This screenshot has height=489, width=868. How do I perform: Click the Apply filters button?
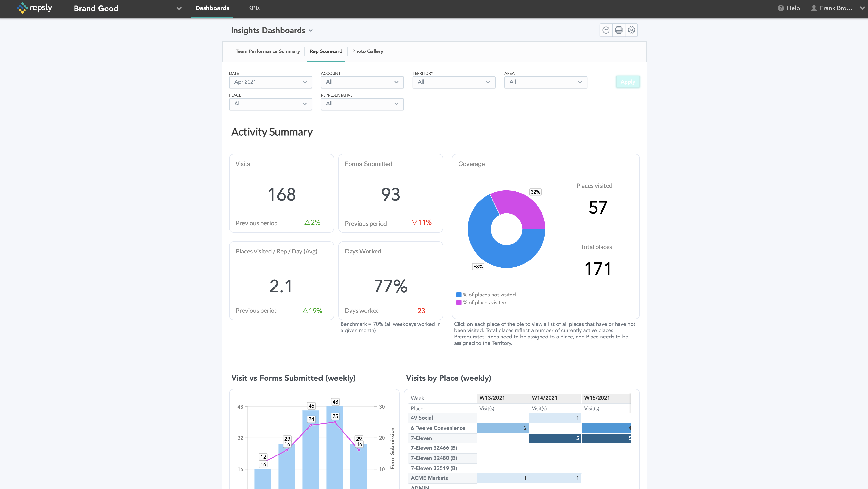(x=627, y=82)
